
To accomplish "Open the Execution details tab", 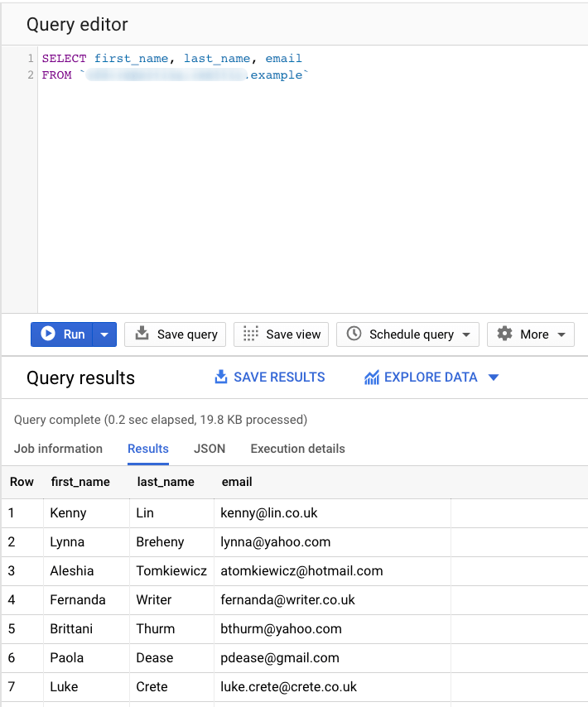I will pyautogui.click(x=297, y=449).
